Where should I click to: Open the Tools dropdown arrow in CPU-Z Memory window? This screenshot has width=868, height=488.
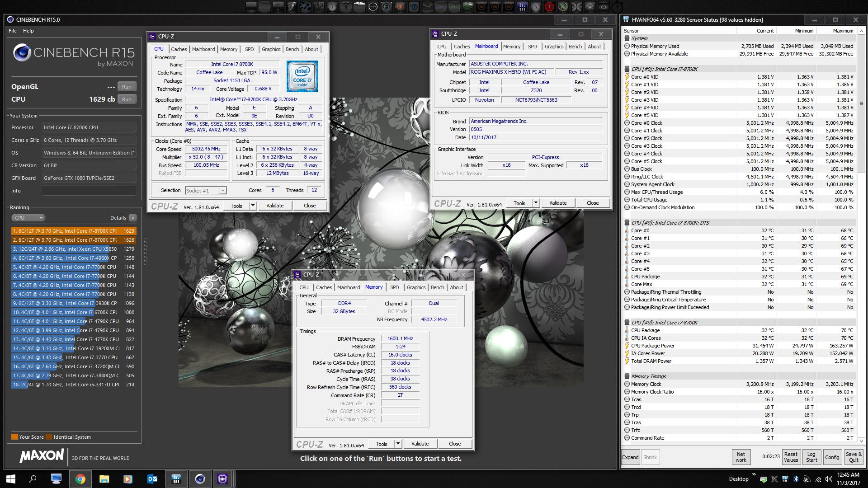398,444
